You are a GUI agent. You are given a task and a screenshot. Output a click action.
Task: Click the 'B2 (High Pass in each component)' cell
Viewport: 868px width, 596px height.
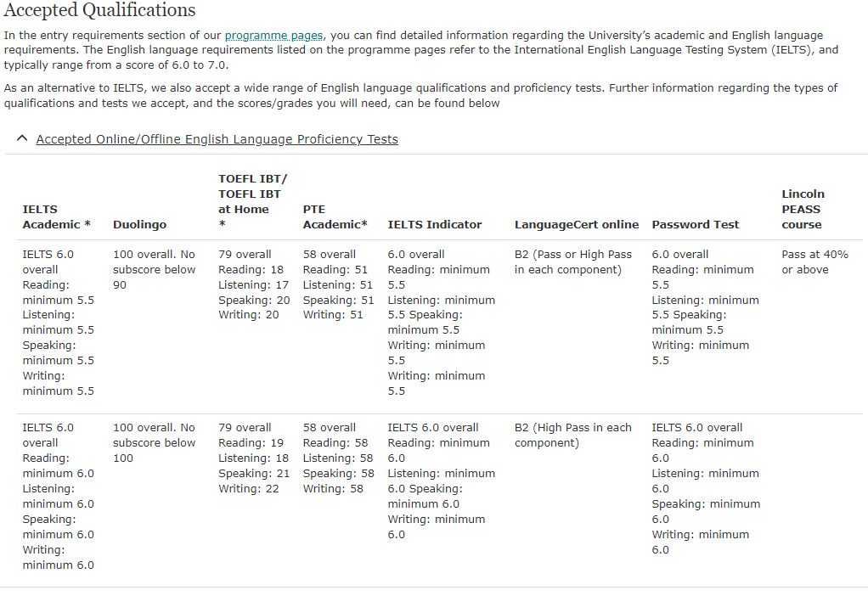[x=572, y=436]
